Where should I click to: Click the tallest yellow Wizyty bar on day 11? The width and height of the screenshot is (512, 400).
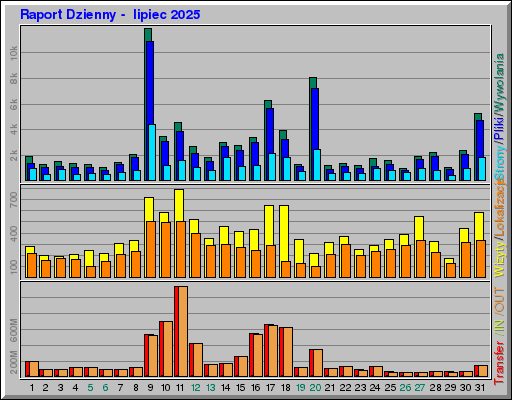179,205
